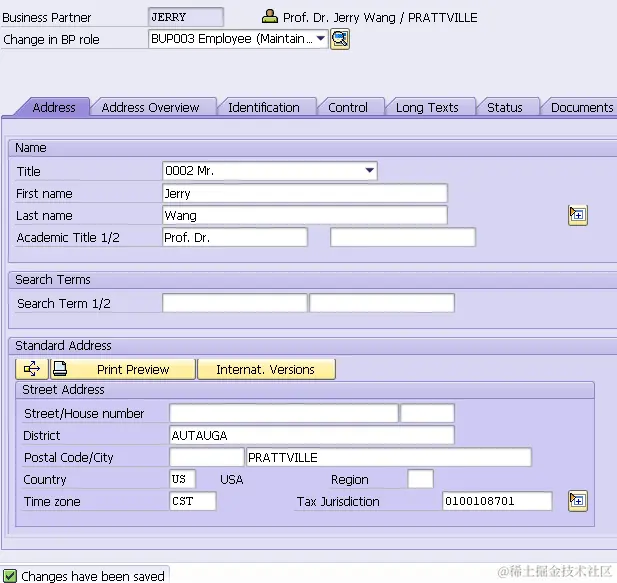Click the second Search Term field
The image size is (617, 583).
[382, 303]
